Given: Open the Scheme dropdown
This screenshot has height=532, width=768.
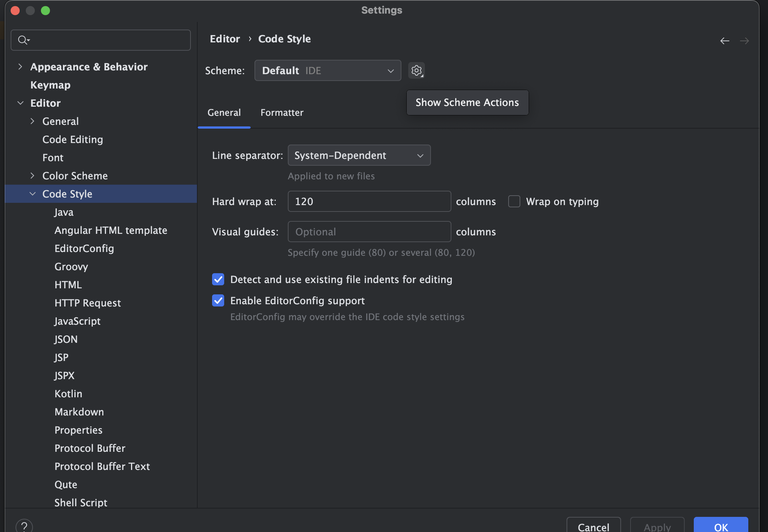Looking at the screenshot, I should 328,70.
